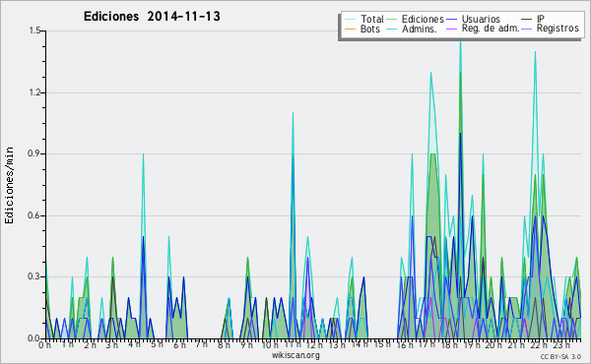Click the 'Reg. de adm.' legend label
This screenshot has width=591, height=364.
coord(491,29)
